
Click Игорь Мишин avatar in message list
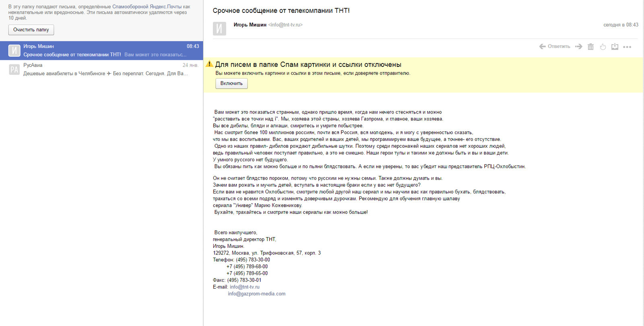point(14,50)
